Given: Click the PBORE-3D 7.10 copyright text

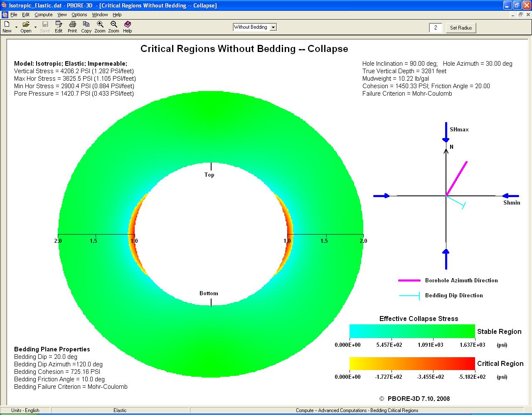Looking at the screenshot, I should (414, 398).
